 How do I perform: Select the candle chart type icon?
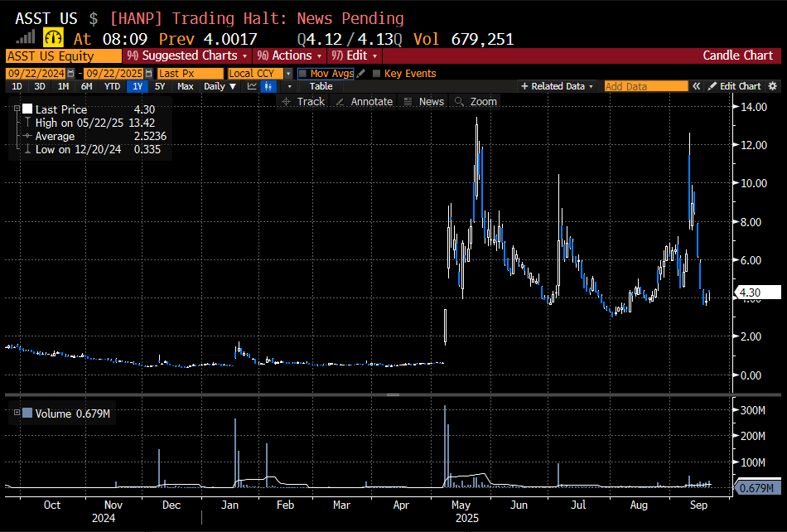point(268,86)
